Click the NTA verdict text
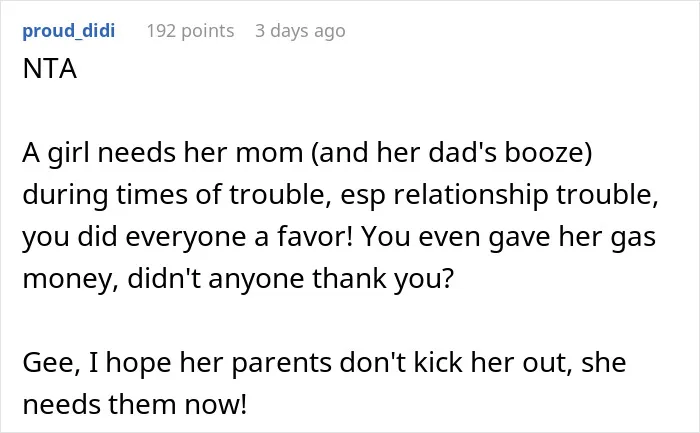700x433 pixels. [x=50, y=69]
